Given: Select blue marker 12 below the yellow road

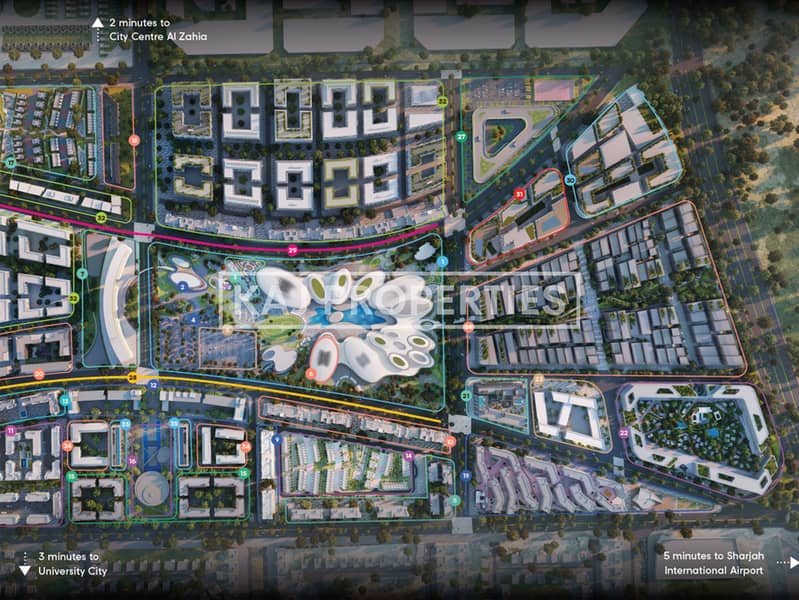Looking at the screenshot, I should [154, 386].
